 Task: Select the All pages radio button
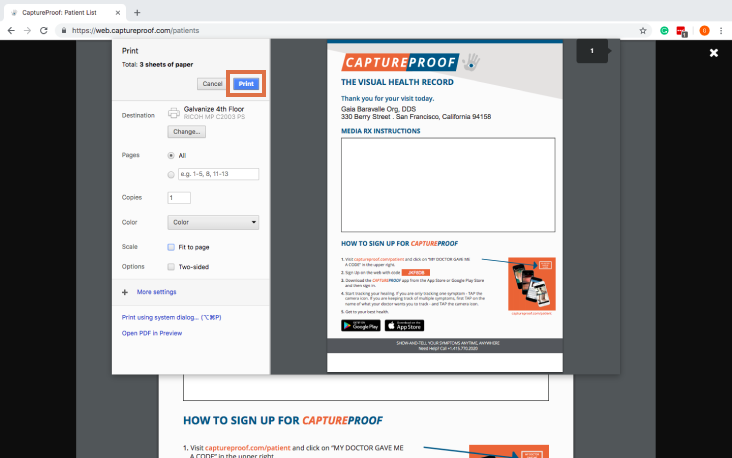171,155
